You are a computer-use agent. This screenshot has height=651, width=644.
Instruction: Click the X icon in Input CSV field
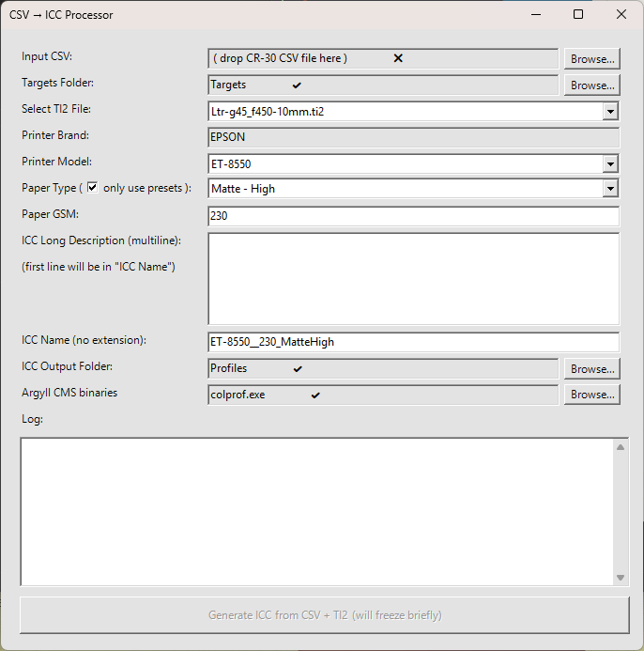coord(398,58)
